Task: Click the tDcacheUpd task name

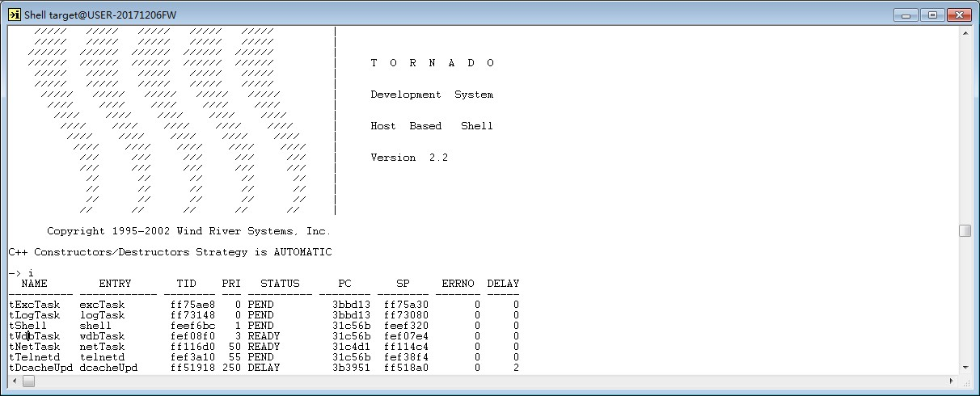Action: (x=40, y=368)
